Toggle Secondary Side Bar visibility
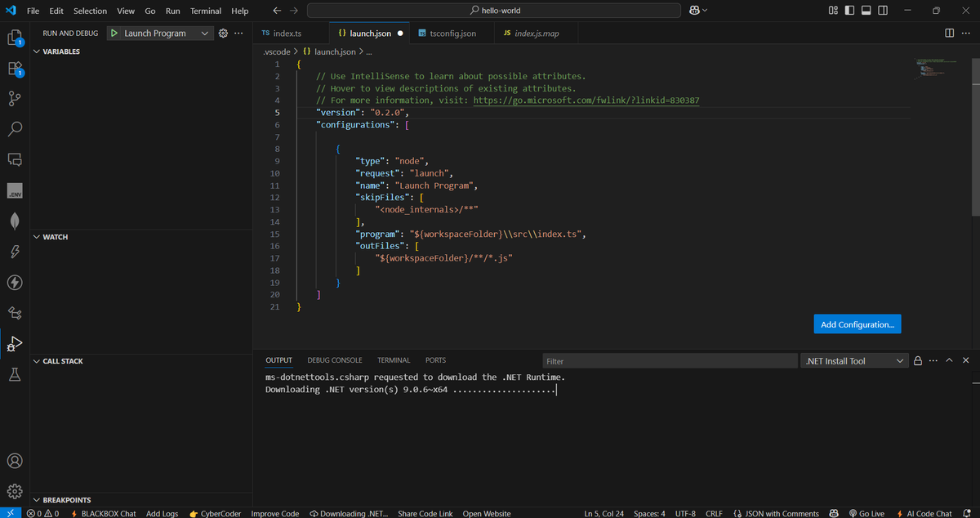 pyautogui.click(x=884, y=11)
